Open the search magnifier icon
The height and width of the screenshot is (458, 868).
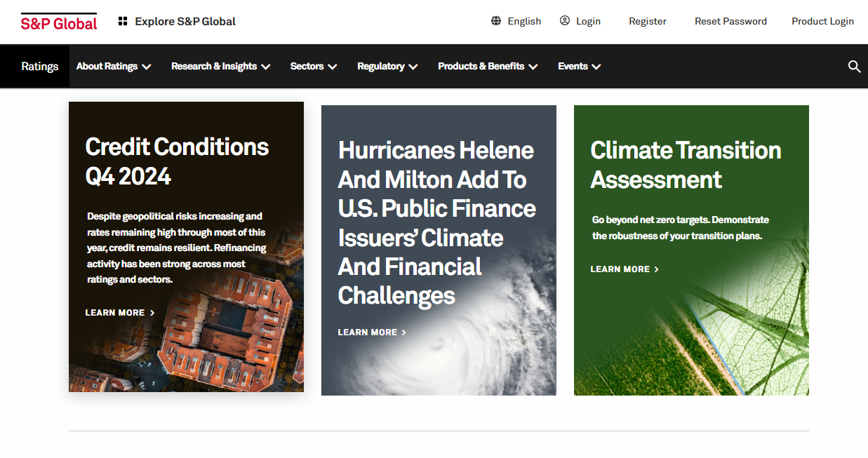(854, 67)
